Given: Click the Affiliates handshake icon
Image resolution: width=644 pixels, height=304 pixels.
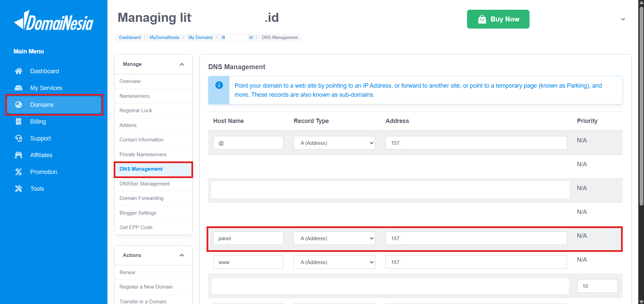Looking at the screenshot, I should [18, 155].
